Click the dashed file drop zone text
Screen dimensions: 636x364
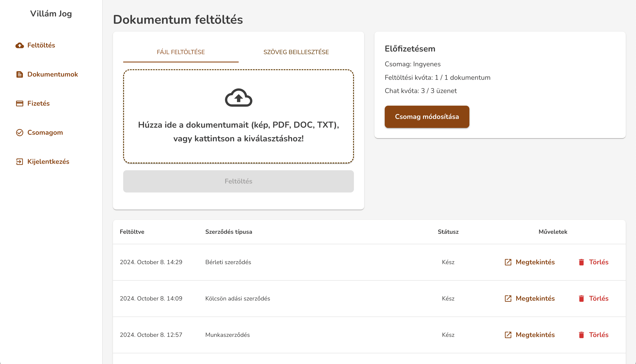pos(238,132)
